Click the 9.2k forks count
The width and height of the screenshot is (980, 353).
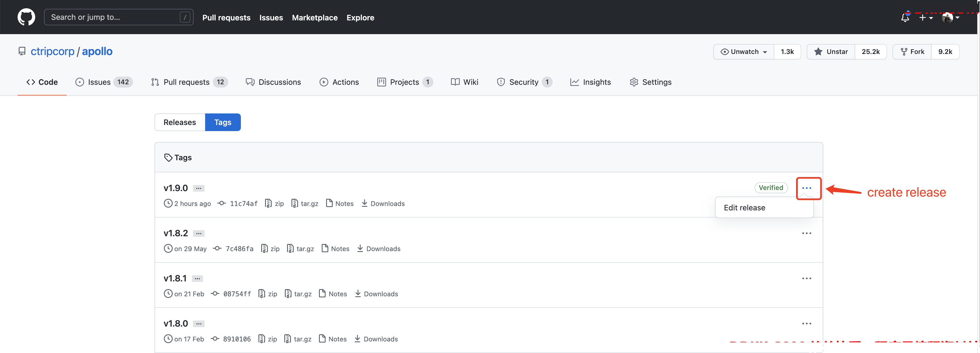pos(945,52)
